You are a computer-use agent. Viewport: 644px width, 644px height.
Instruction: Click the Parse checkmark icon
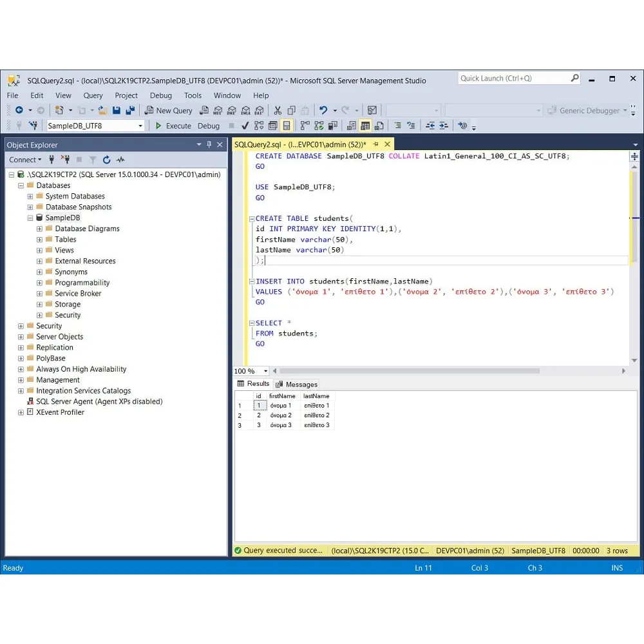(x=245, y=126)
